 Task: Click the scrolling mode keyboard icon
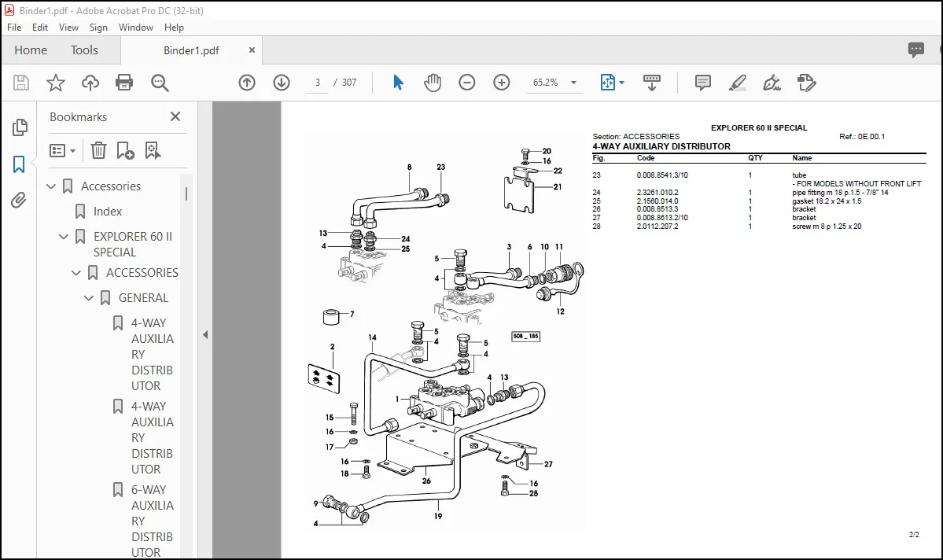652,83
